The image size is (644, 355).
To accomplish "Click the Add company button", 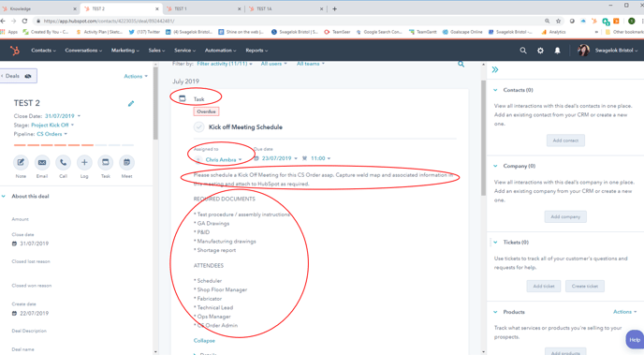I will pyautogui.click(x=565, y=216).
